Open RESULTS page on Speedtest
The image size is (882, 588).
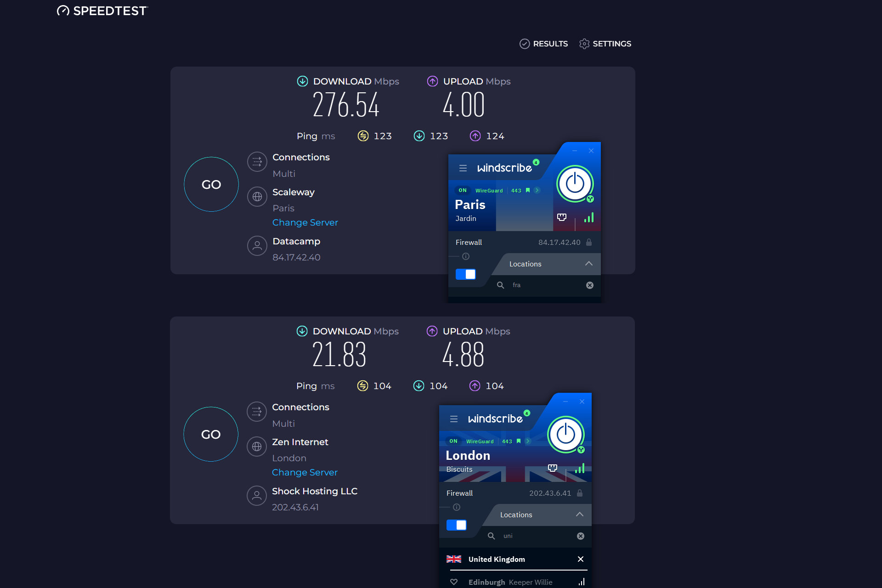tap(545, 44)
